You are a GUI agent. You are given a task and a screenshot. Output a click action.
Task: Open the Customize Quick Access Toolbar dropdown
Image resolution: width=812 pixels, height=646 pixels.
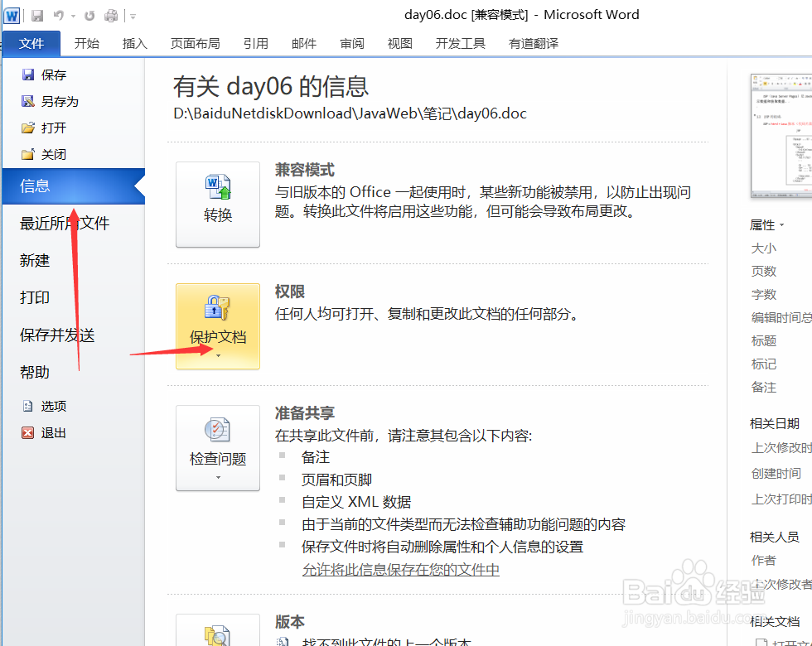click(133, 17)
